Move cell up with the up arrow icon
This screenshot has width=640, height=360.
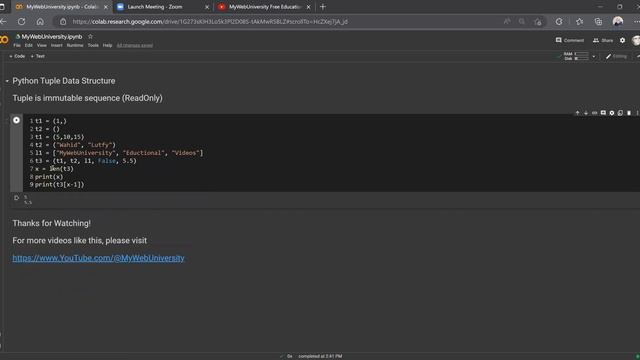click(x=577, y=113)
